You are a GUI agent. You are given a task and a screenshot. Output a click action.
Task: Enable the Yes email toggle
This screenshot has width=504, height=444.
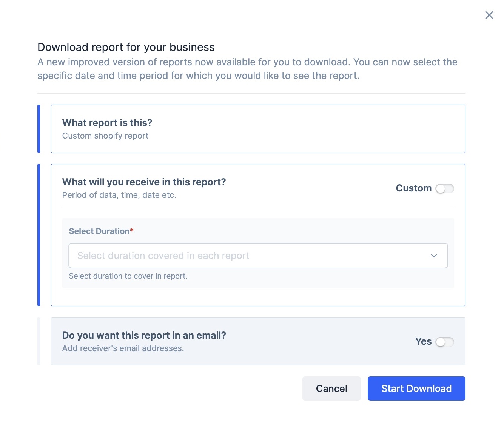444,342
